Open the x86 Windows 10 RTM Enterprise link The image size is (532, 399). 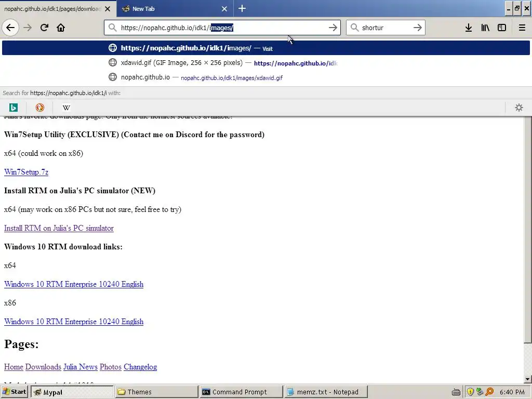(74, 321)
